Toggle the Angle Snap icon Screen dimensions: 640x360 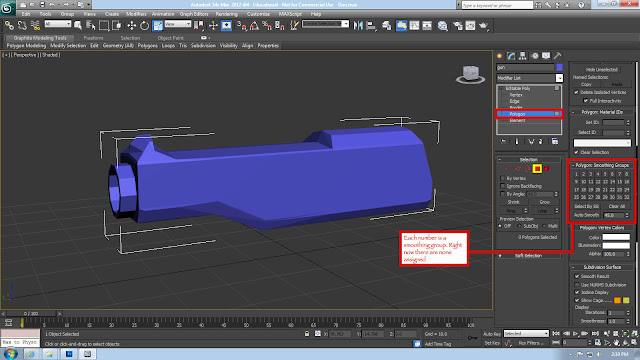(x=254, y=26)
